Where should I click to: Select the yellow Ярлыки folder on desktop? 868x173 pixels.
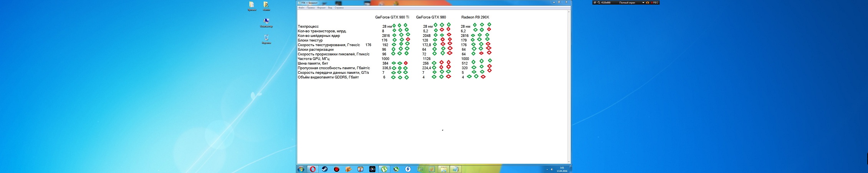click(252, 6)
